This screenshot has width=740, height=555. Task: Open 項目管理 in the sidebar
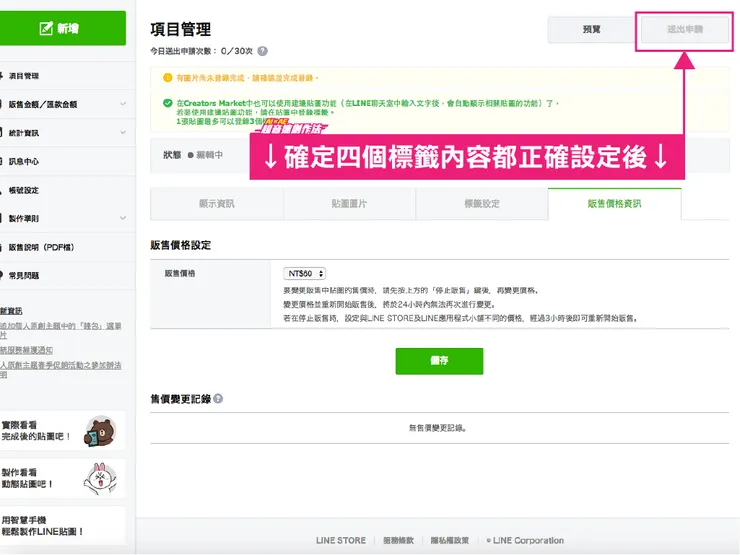point(24,76)
